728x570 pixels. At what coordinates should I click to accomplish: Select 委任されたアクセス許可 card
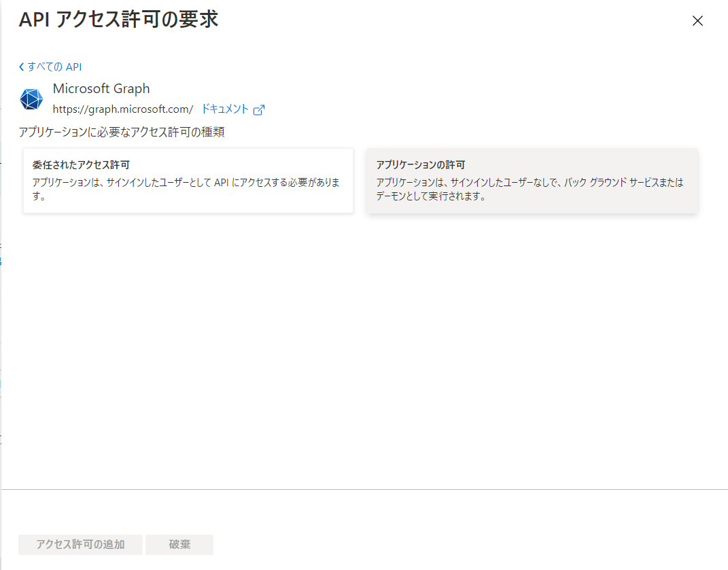[188, 181]
